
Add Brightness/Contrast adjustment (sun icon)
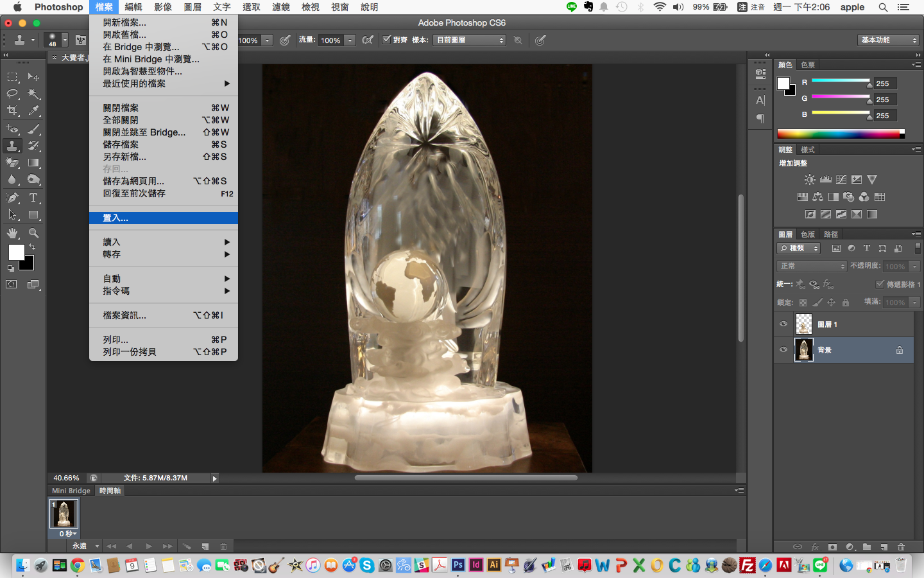click(x=810, y=180)
